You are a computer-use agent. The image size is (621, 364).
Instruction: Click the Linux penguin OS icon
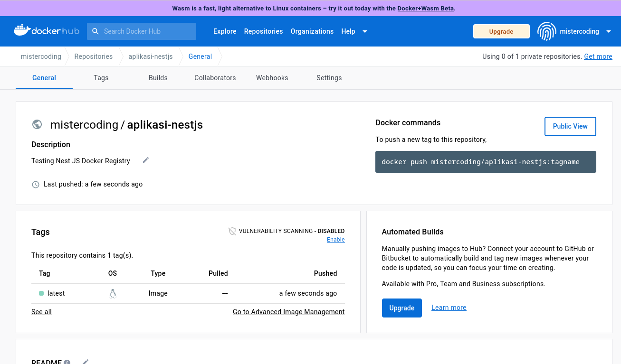113,293
